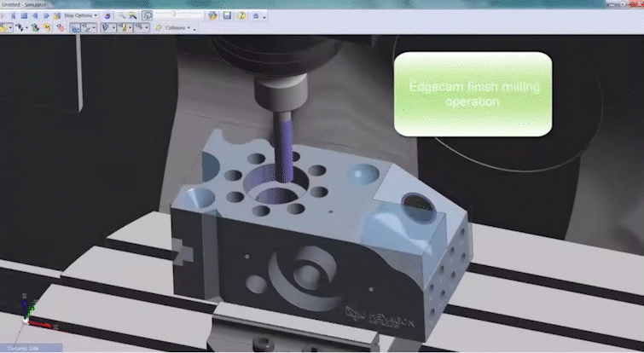Toggle the highlighted blue view-mode button
Viewport: 644px width, 353px height.
75,27
